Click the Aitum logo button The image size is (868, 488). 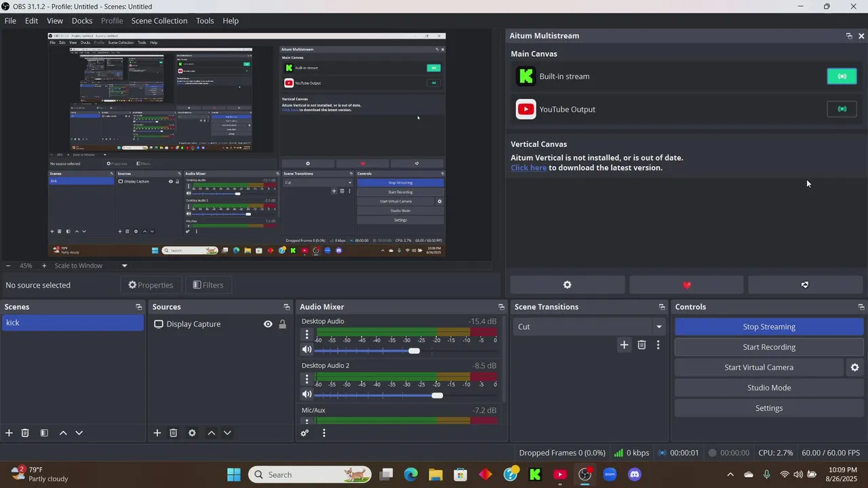pyautogui.click(x=805, y=285)
